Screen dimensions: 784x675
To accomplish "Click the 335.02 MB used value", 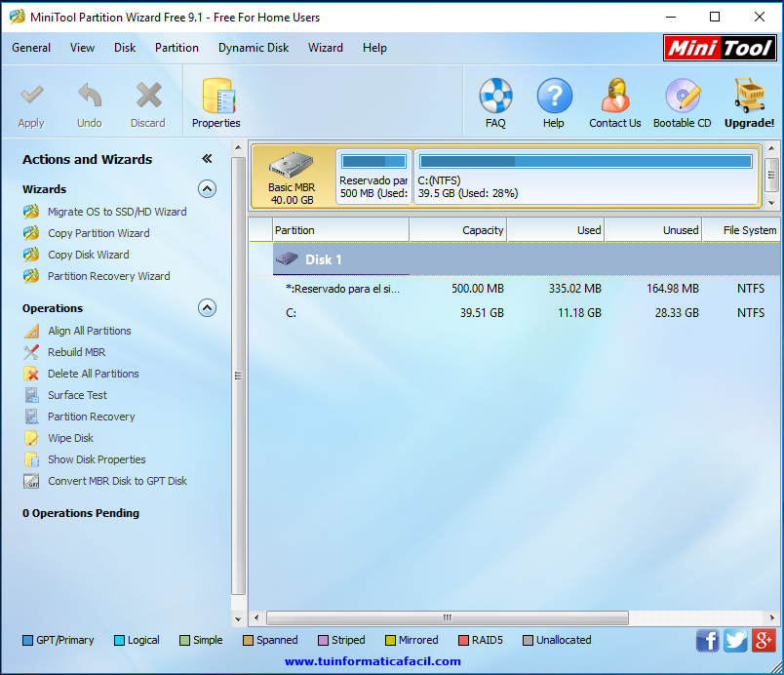I will click(575, 289).
